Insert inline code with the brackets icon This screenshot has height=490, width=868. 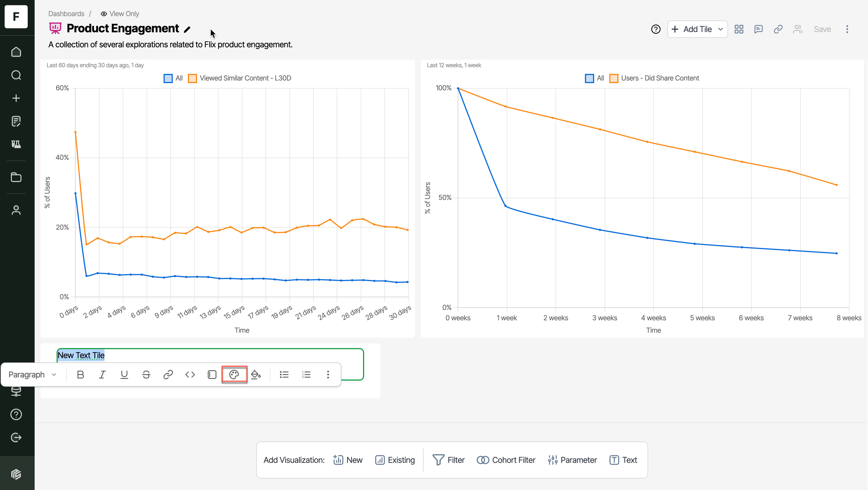[190, 374]
